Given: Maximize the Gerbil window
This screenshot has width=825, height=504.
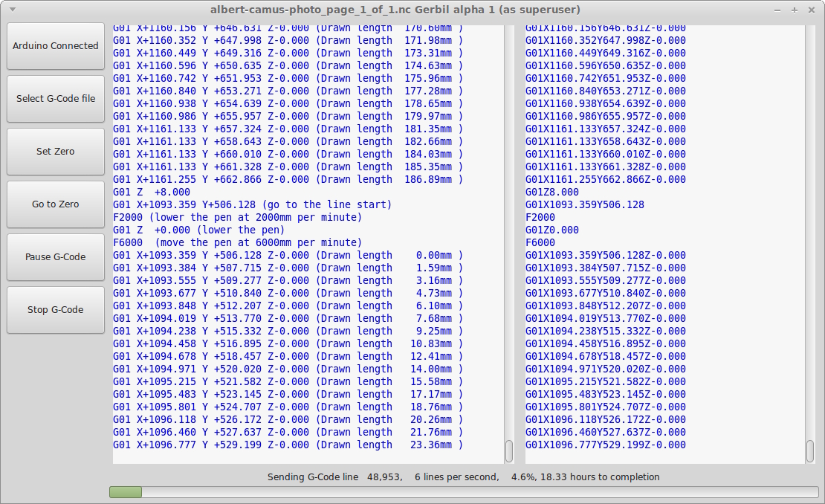Looking at the screenshot, I should [x=794, y=10].
